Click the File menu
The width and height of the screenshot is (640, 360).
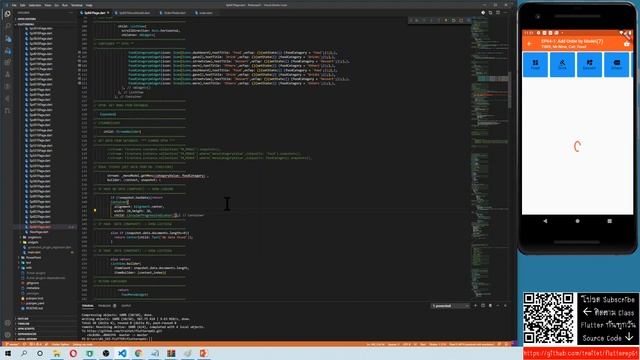pyautogui.click(x=14, y=5)
